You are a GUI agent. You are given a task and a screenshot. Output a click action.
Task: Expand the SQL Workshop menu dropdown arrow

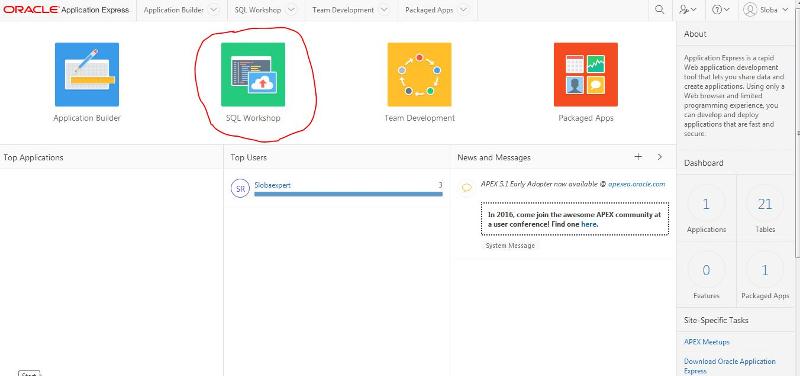[x=291, y=10]
